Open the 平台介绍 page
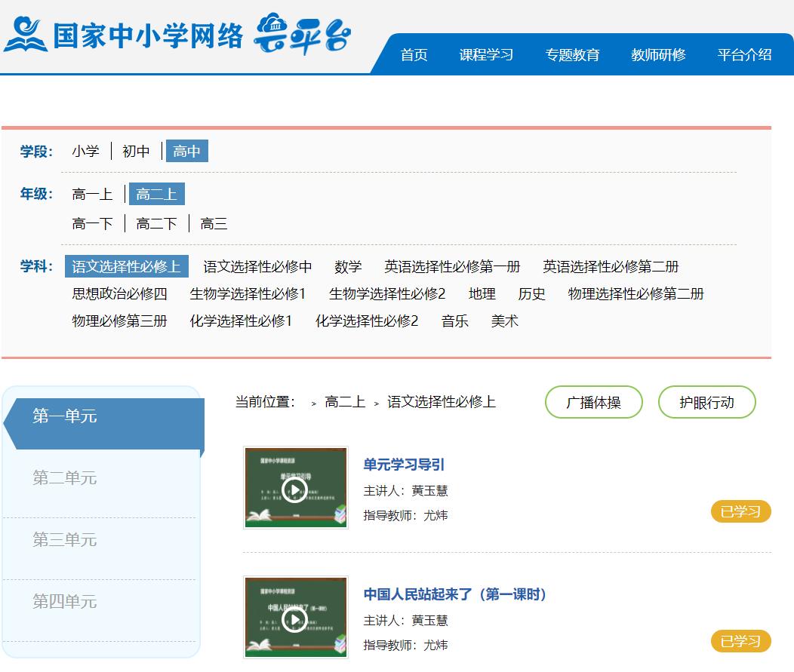Image resolution: width=794 pixels, height=672 pixels. pos(744,54)
